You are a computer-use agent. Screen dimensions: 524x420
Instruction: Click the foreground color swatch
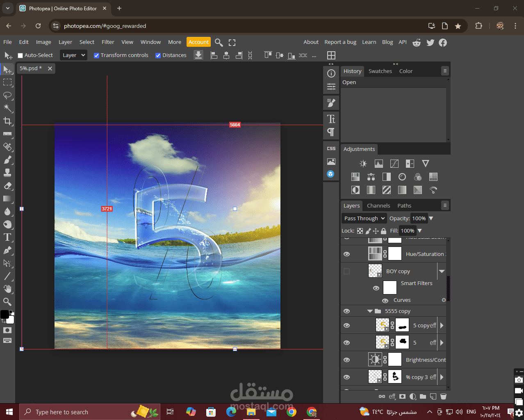coord(4,314)
